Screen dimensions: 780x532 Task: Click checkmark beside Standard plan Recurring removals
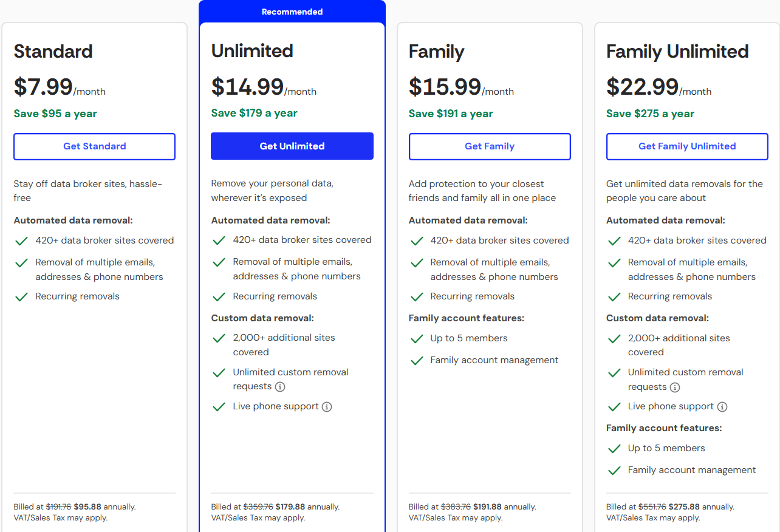point(22,297)
